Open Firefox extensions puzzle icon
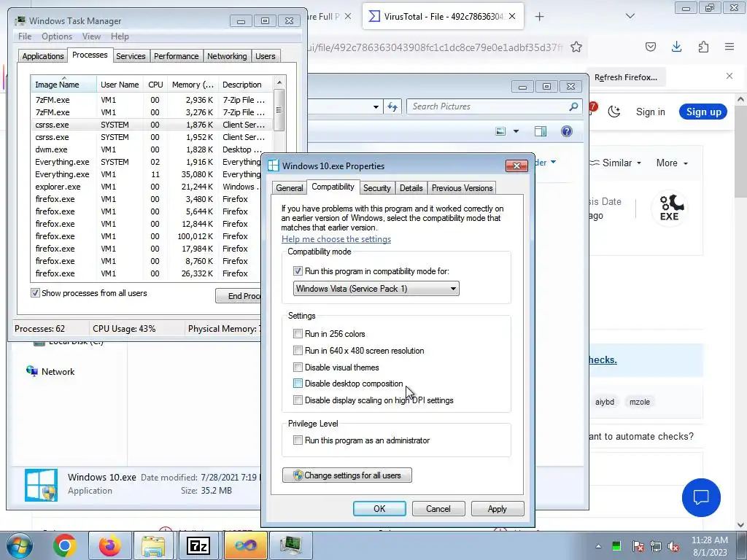The width and height of the screenshot is (747, 560). [703, 47]
